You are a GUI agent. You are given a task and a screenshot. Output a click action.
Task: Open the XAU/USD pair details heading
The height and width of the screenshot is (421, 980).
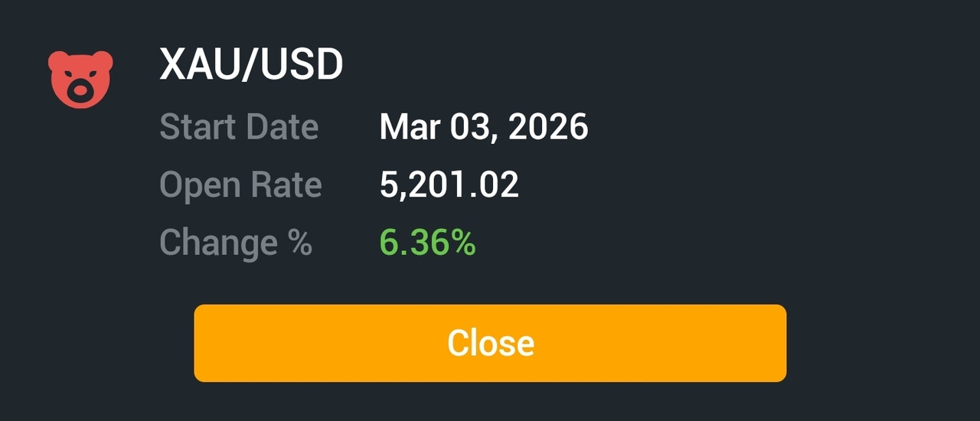pyautogui.click(x=251, y=66)
